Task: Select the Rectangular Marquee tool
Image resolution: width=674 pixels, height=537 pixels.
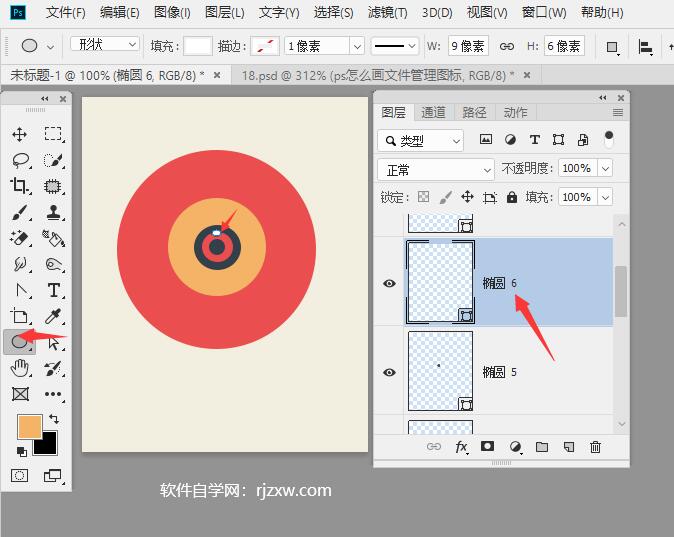Action: click(53, 134)
